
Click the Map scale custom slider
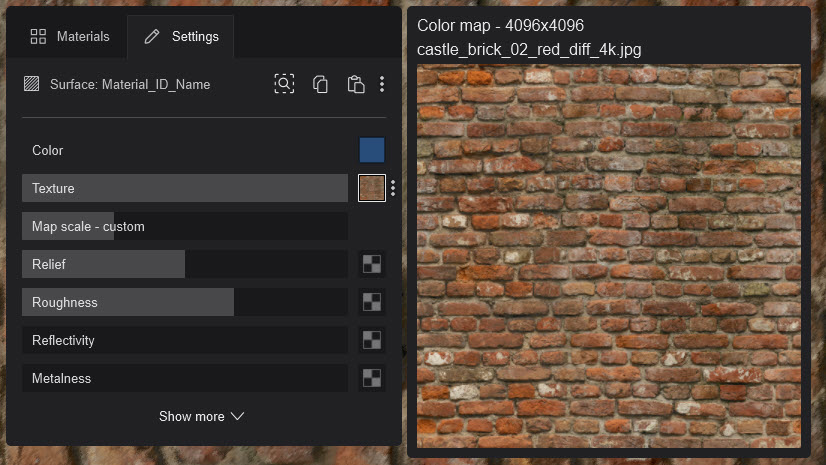(185, 226)
